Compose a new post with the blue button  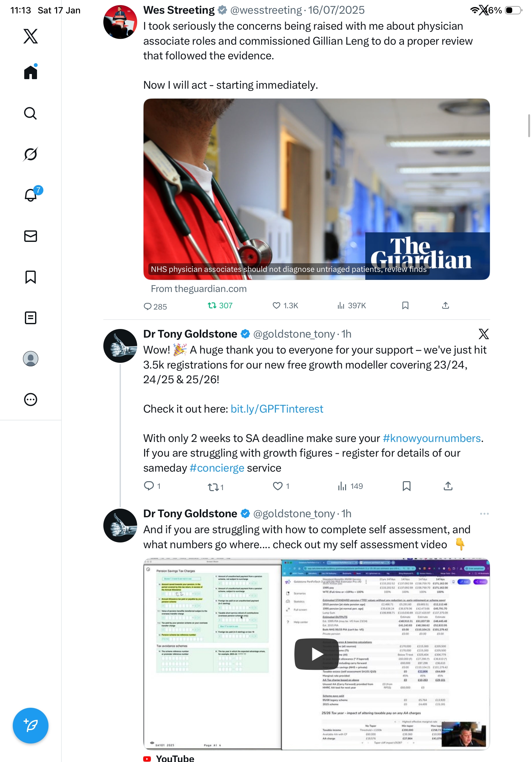(31, 725)
